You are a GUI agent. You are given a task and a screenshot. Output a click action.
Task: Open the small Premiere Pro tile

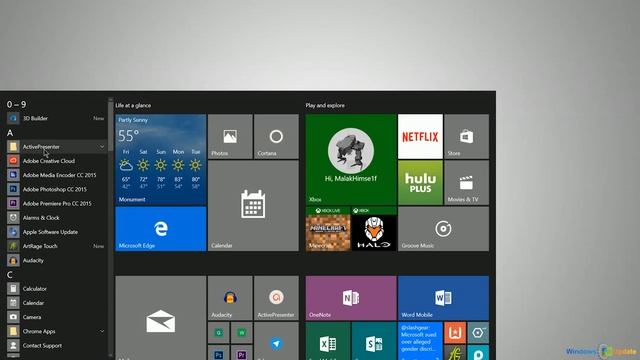(x=242, y=353)
